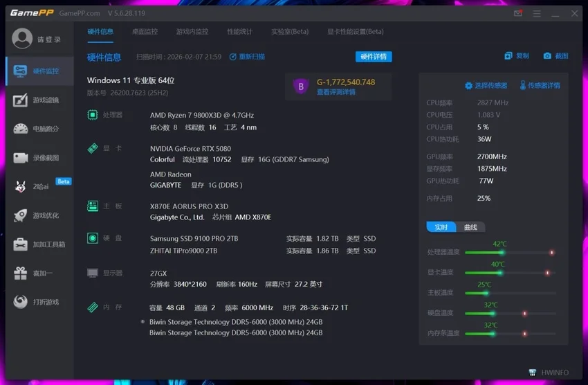This screenshot has width=588, height=385.
Task: Click AMD Ryzen 7 9800X3D processor text
Action: click(202, 115)
